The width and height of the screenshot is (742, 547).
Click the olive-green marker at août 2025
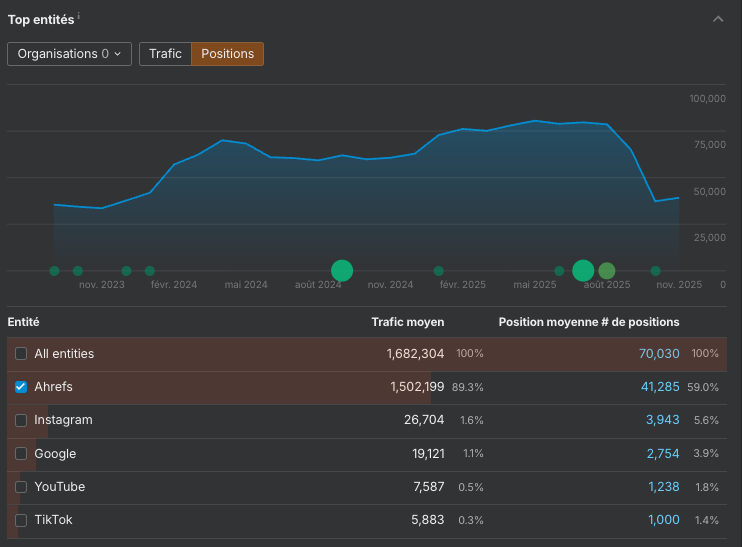pos(607,270)
